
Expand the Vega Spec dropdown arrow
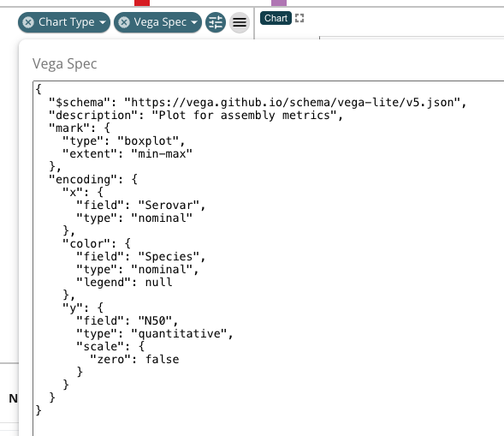click(194, 22)
